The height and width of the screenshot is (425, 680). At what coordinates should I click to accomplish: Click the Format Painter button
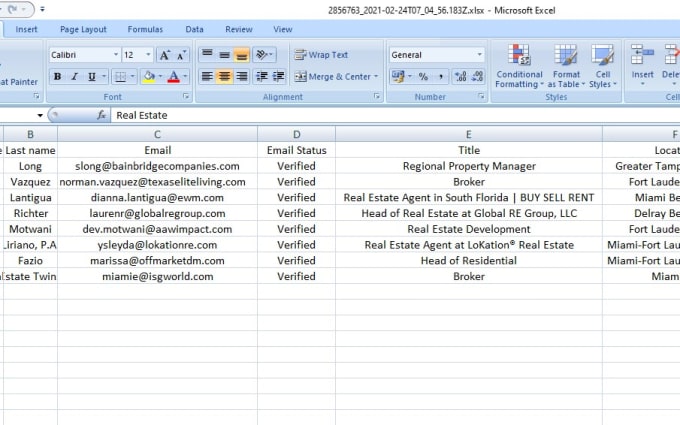tap(19, 82)
